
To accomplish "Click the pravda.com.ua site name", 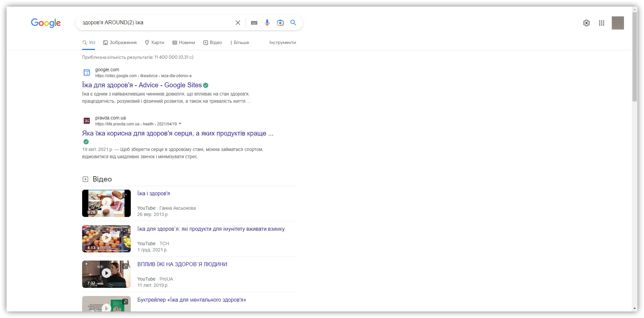I will pyautogui.click(x=110, y=118).
